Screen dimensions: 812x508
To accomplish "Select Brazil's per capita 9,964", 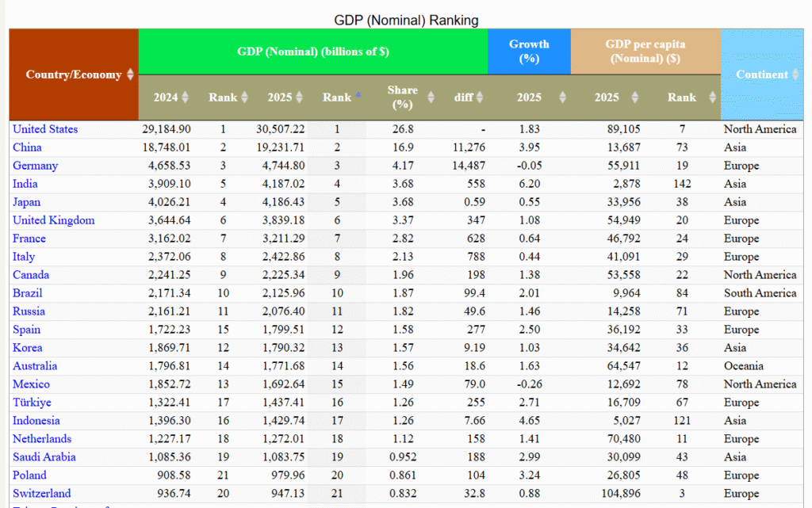I will click(x=626, y=292).
